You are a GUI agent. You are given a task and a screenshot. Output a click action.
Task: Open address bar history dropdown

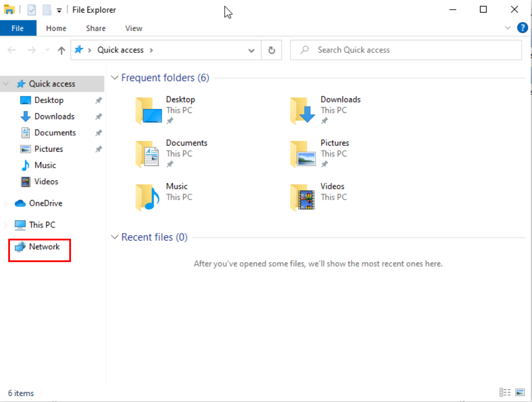pyautogui.click(x=251, y=50)
